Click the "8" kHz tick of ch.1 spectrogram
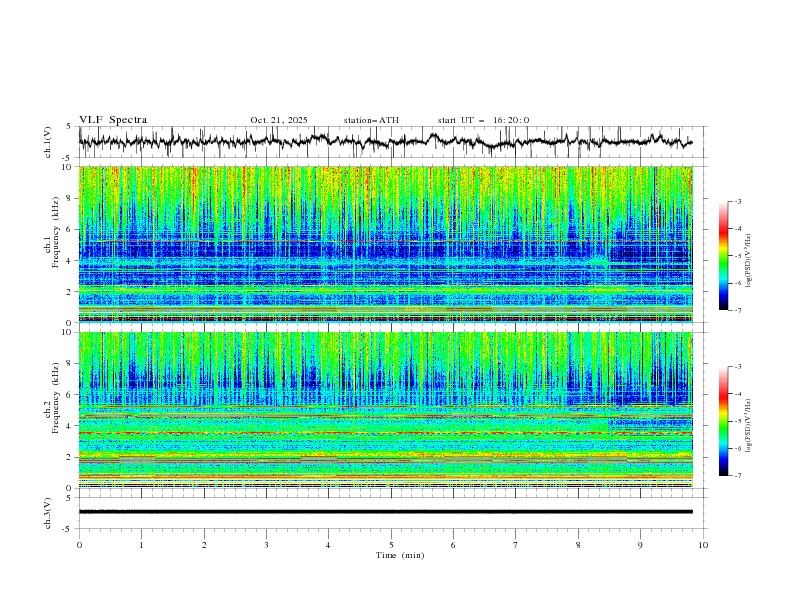Screen dimensions: 792x612 coord(70,198)
